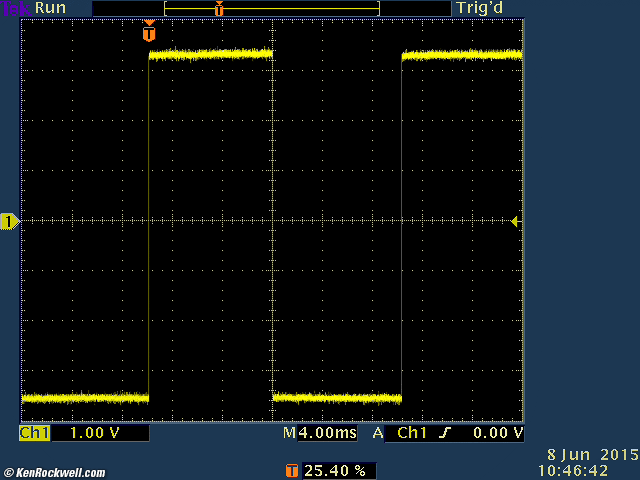Toggle the Run acquisition status

50,8
